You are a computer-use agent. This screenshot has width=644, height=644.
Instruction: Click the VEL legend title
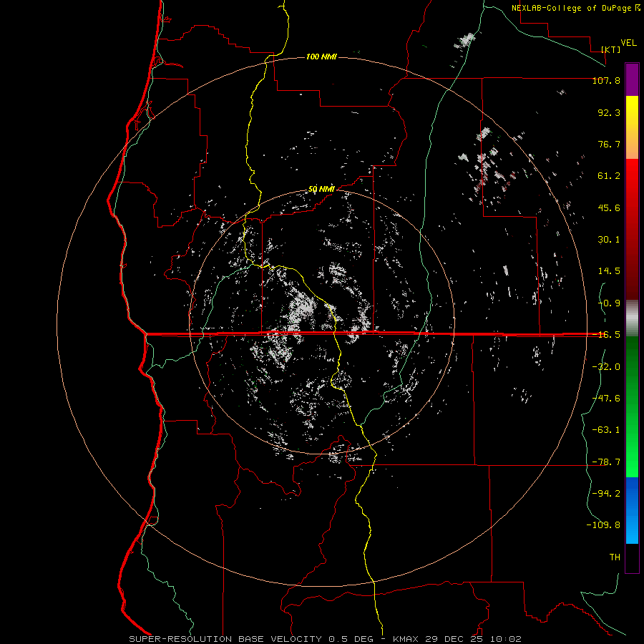click(x=628, y=42)
